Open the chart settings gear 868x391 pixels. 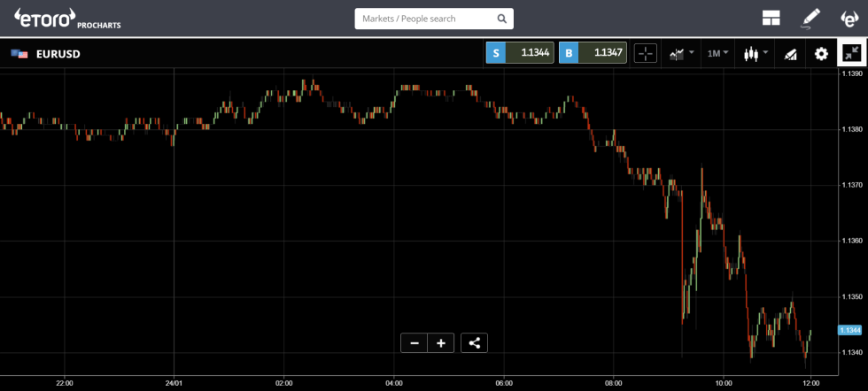[821, 54]
